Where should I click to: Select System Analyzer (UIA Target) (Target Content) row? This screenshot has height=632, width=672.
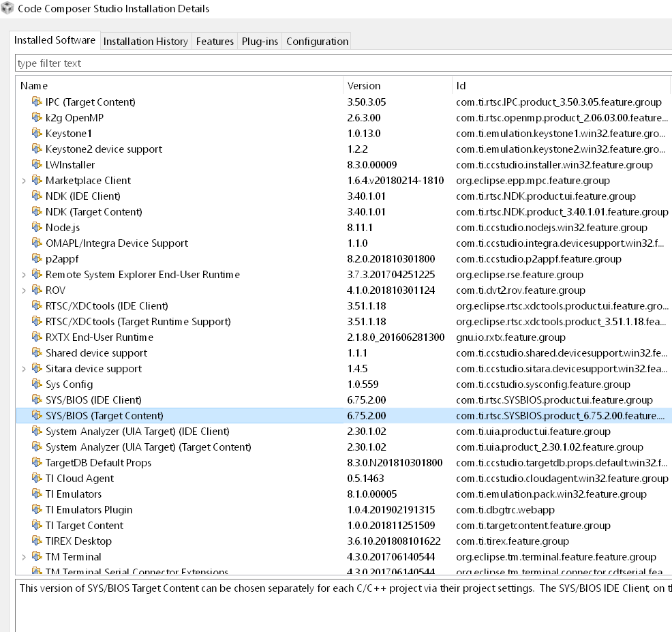click(344, 447)
